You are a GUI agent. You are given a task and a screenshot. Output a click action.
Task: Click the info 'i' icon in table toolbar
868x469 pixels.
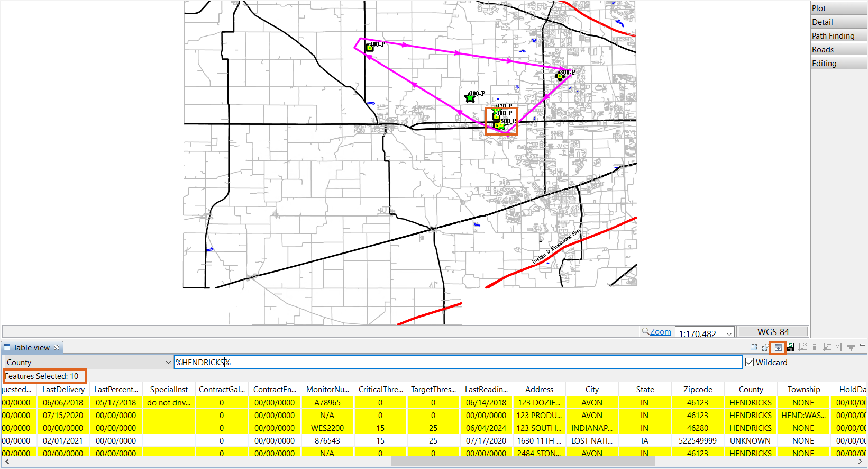click(814, 347)
